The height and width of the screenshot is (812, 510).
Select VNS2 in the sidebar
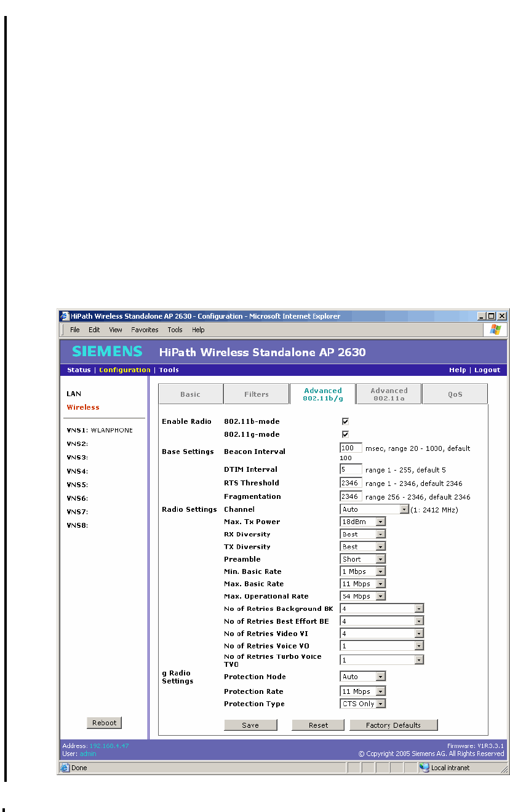tap(78, 444)
